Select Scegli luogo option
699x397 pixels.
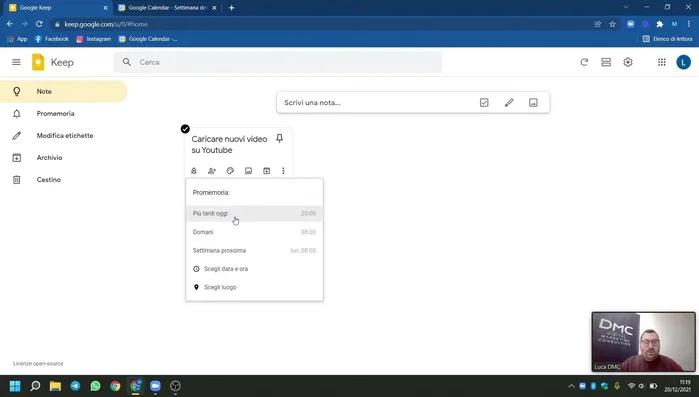click(255, 287)
